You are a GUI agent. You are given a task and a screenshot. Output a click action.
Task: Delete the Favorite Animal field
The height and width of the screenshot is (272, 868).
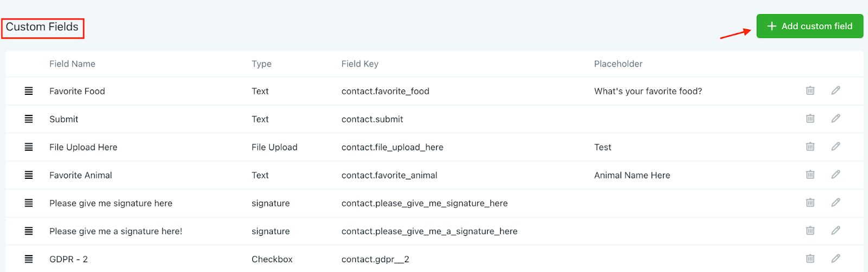pos(810,174)
